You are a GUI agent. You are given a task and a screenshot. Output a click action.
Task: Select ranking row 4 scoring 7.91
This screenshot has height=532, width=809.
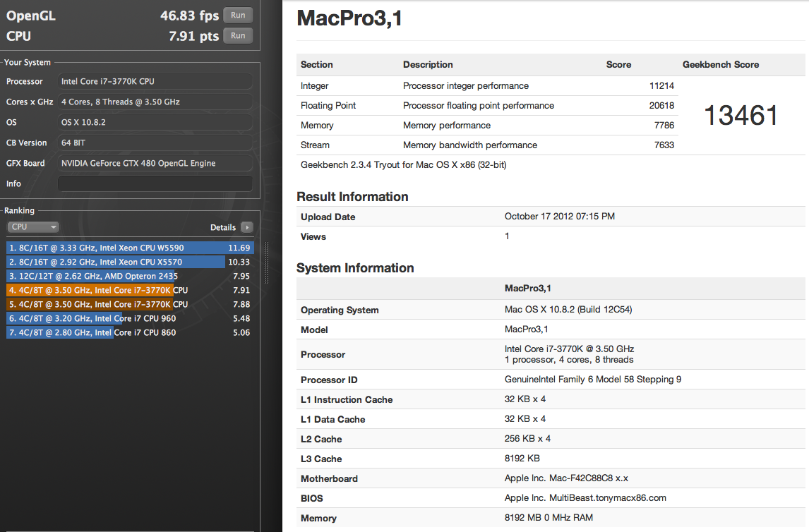pos(130,290)
